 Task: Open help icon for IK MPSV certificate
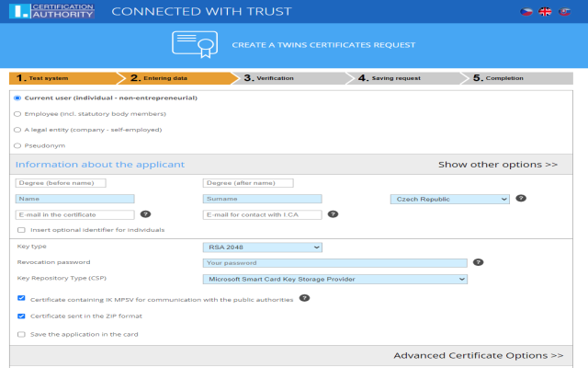point(304,298)
